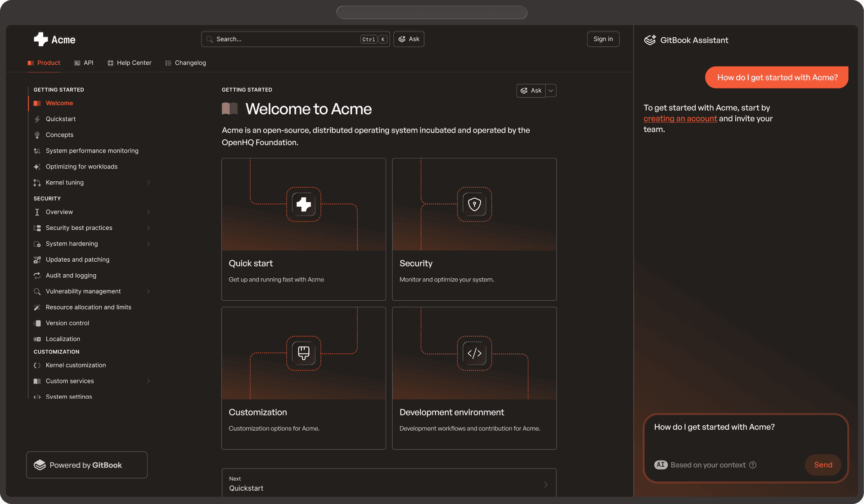Screen dimensions: 864x504
Task: Click the Custom services book icon
Action: 37,381
